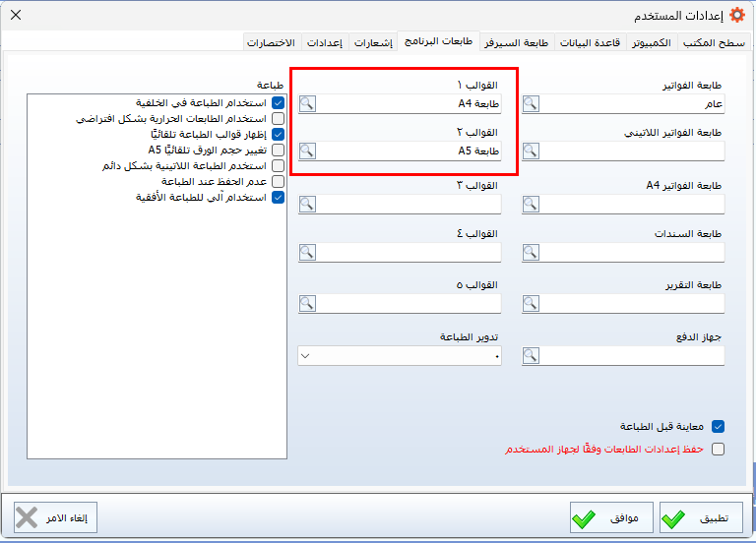756x543 pixels.
Task: Go to the الاختصارات tab
Action: pyautogui.click(x=272, y=43)
